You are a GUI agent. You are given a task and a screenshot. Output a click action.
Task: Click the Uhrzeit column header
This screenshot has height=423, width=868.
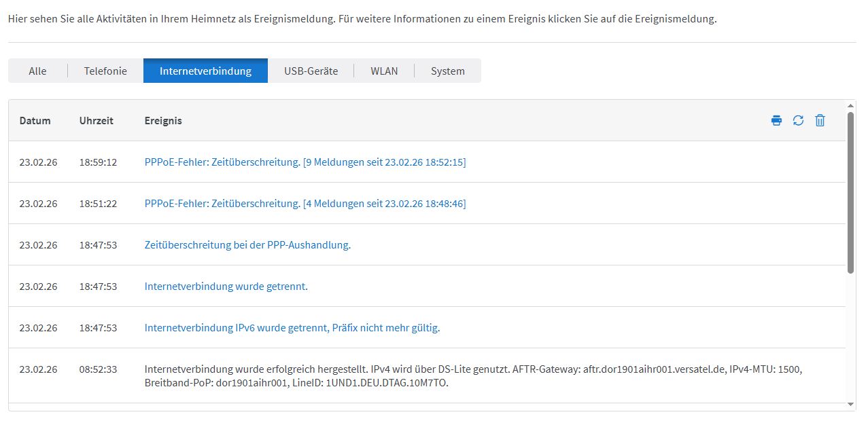click(96, 121)
